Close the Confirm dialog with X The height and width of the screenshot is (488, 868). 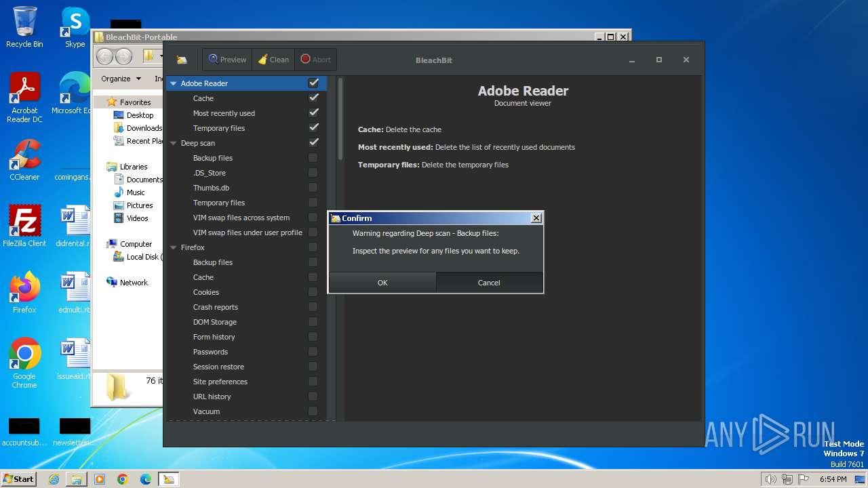click(x=536, y=218)
